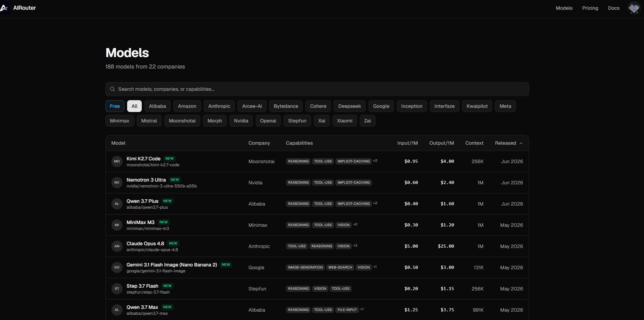Filter models by Interfaze
Viewport: 644px width, 320px height.
click(444, 106)
